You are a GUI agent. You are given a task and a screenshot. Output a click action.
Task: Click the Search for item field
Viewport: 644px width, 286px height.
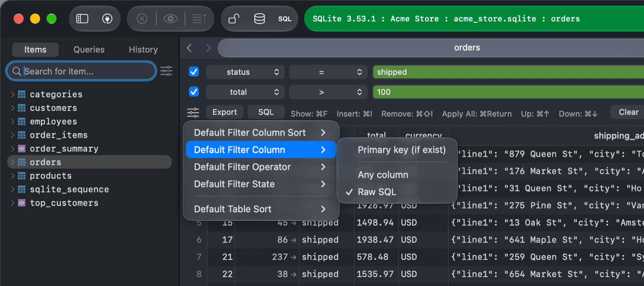click(x=81, y=71)
